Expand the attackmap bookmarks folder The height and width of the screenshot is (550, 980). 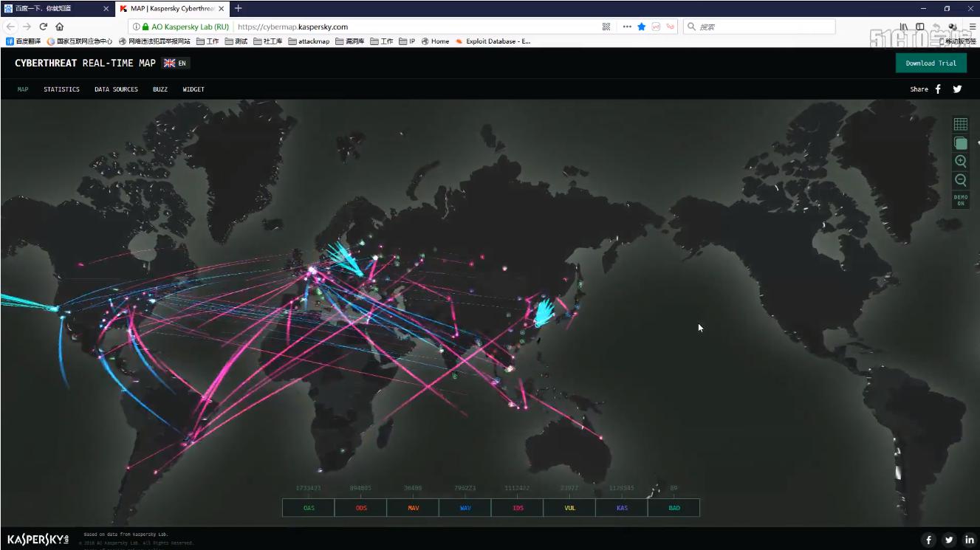(x=309, y=41)
